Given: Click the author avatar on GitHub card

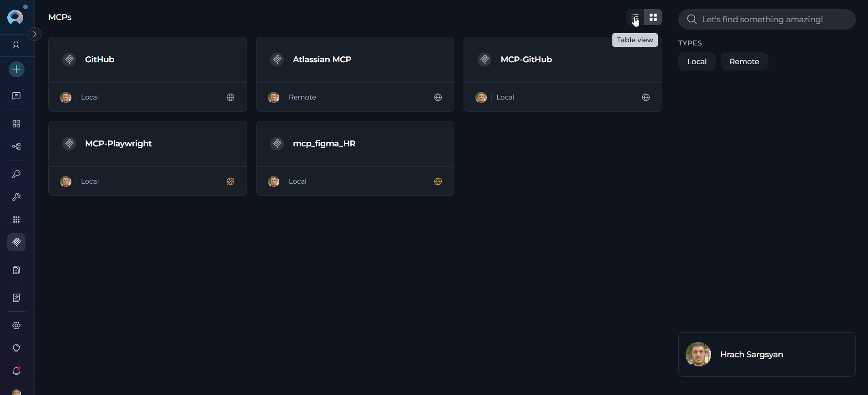Looking at the screenshot, I should pos(66,97).
